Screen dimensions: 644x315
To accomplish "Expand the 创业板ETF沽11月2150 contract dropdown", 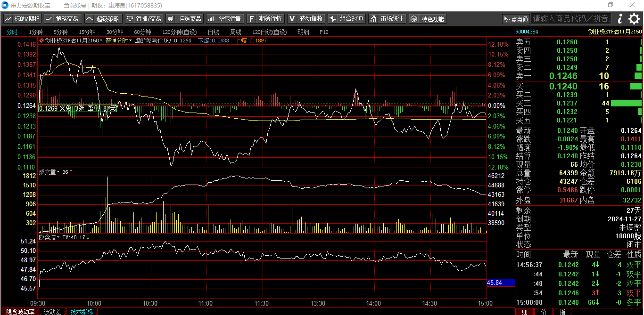I will point(101,41).
